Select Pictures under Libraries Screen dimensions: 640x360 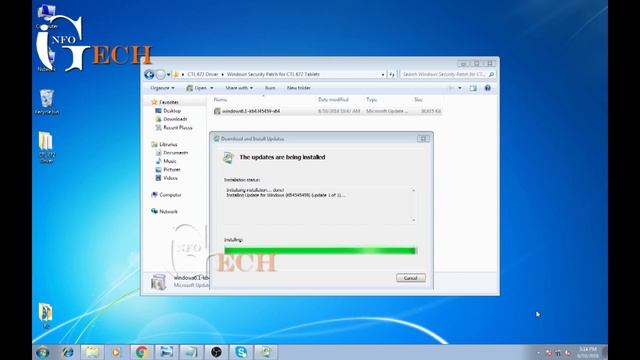(x=172, y=169)
